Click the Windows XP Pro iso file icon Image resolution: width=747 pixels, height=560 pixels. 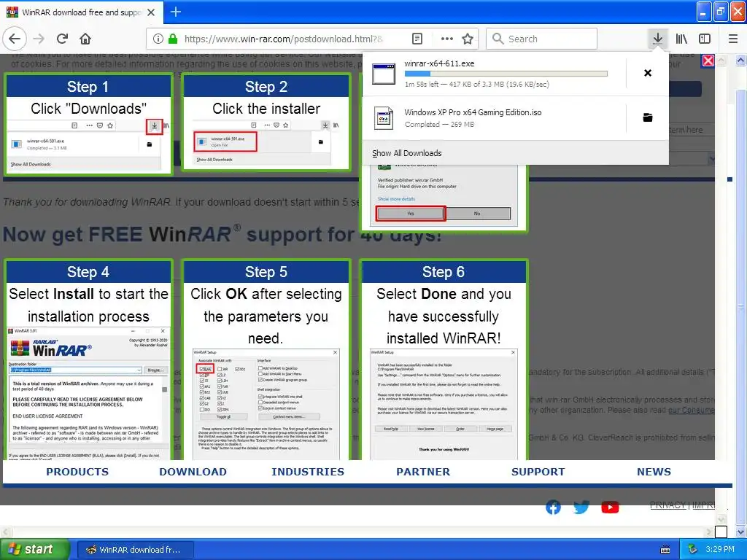(384, 118)
